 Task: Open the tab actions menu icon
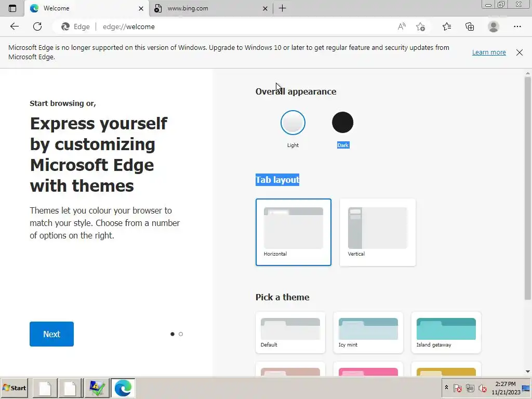[12, 8]
